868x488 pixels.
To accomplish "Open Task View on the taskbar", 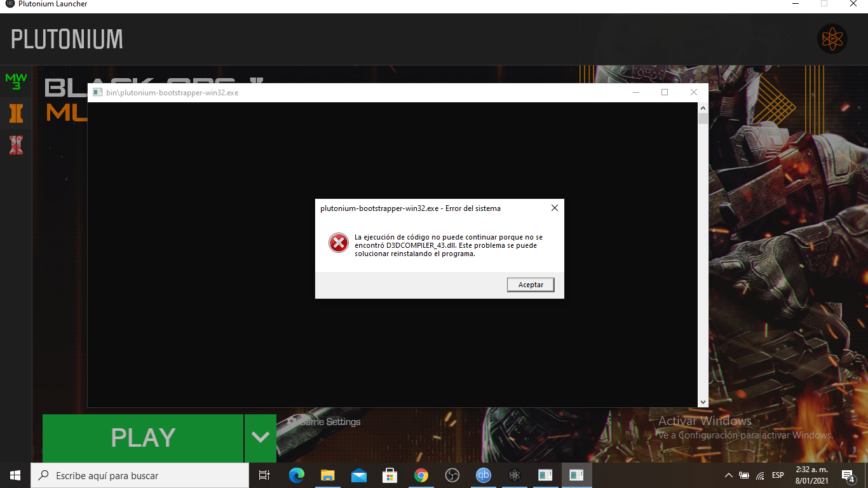I will (264, 475).
